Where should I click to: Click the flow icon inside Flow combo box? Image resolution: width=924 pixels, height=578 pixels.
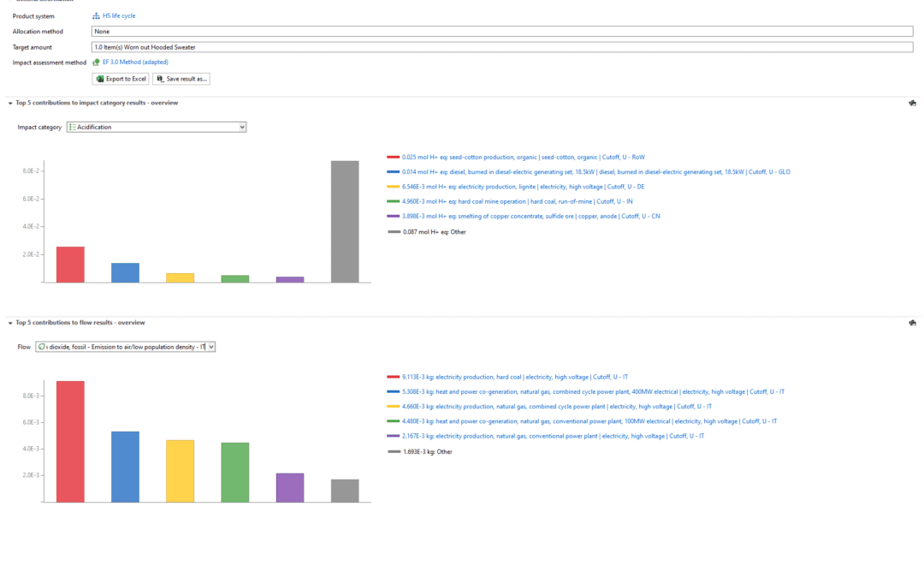41,347
